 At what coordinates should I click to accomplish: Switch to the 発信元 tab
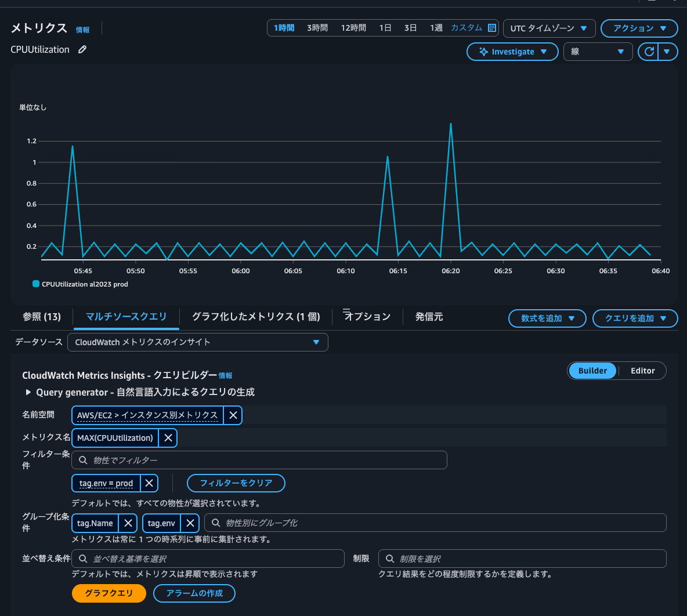[429, 317]
